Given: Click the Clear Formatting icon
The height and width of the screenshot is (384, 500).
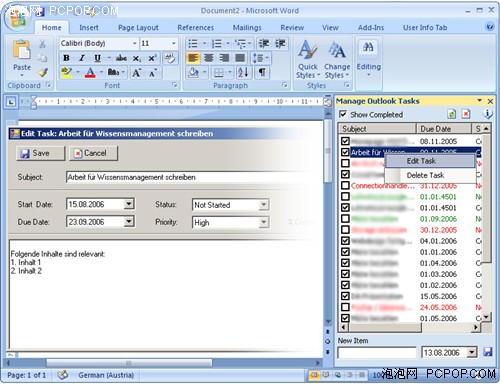Looking at the screenshot, I should click(170, 58).
